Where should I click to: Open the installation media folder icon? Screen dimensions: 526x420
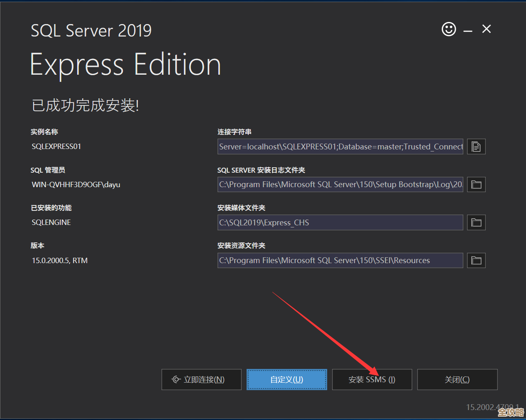(476, 223)
